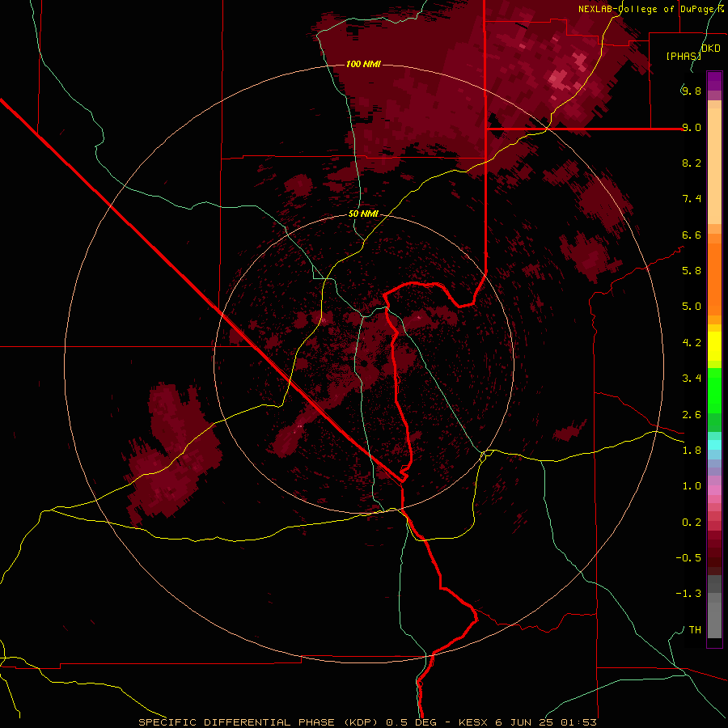Choose the "1.8" scale value
728x728 pixels.
coord(692,451)
